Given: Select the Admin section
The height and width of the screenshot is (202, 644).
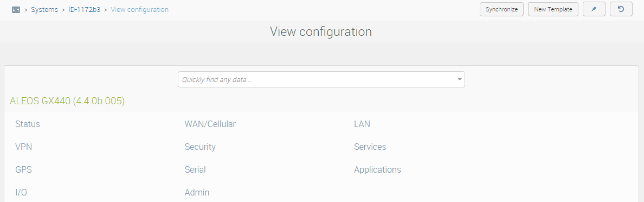Looking at the screenshot, I should click(x=197, y=192).
